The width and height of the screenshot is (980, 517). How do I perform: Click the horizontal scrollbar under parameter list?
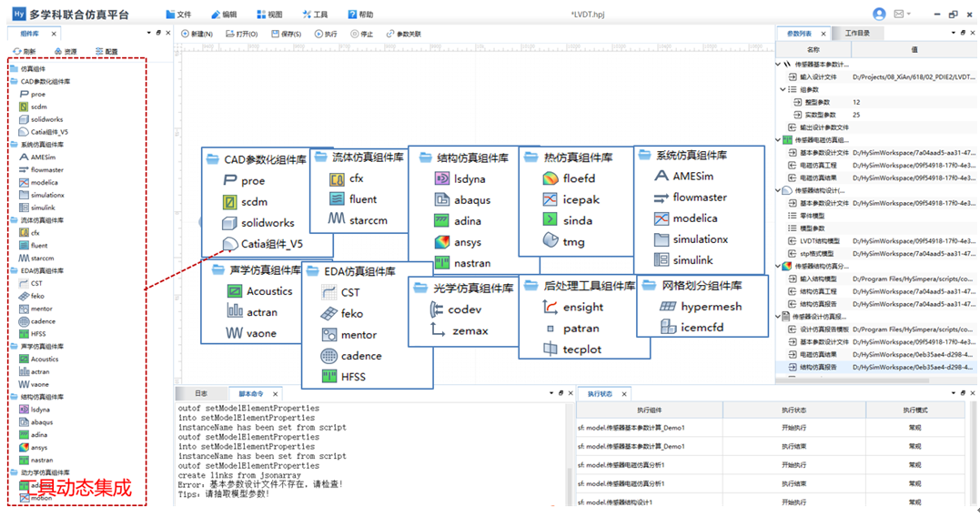853,380
